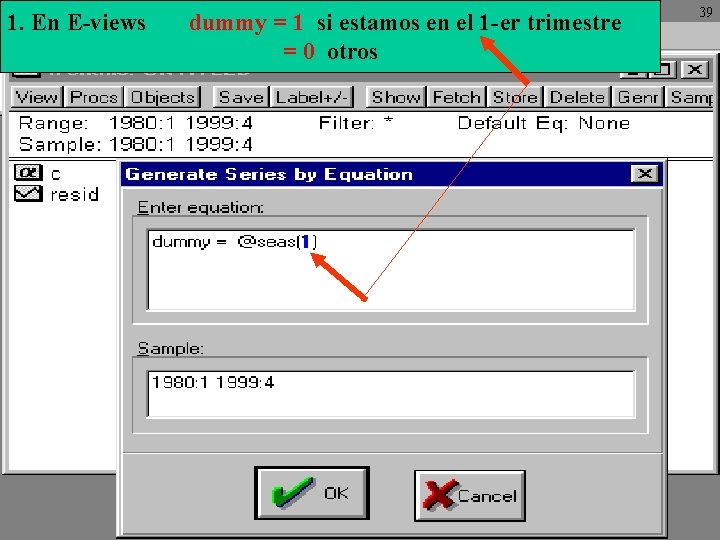Click the resid object name
Viewport: 720px width, 540px height.
coord(74,194)
